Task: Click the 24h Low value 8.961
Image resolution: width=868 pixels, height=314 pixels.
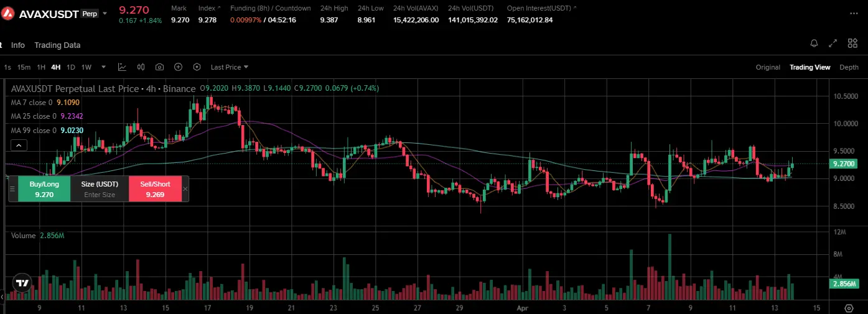Action: [366, 20]
